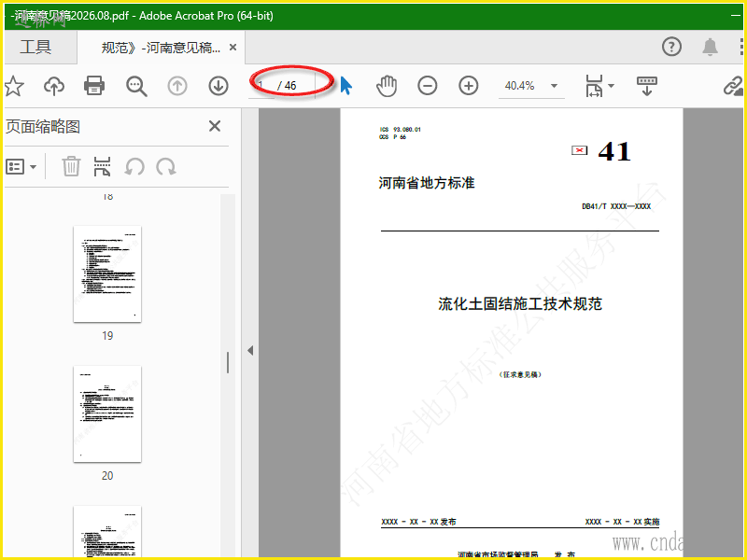Click the text XXXX - XX - XX 发布

coord(418,522)
